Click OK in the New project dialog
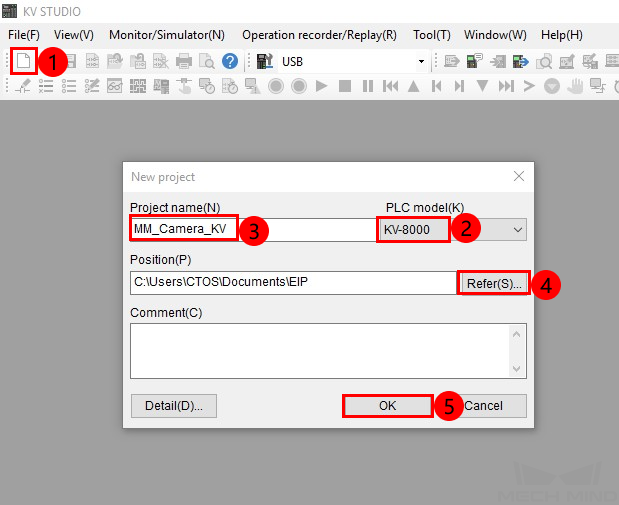The width and height of the screenshot is (619, 505). click(388, 406)
